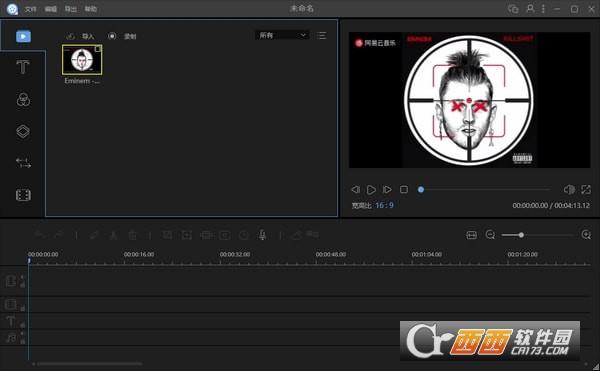
Task: Toggle the lock on the picture-in-picture track
Action: (x=22, y=308)
